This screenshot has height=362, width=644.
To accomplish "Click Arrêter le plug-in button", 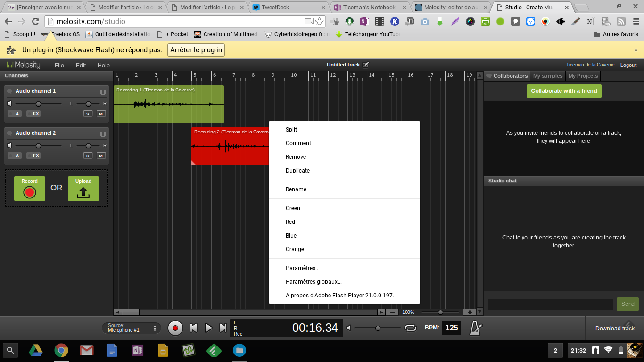I will 196,50.
